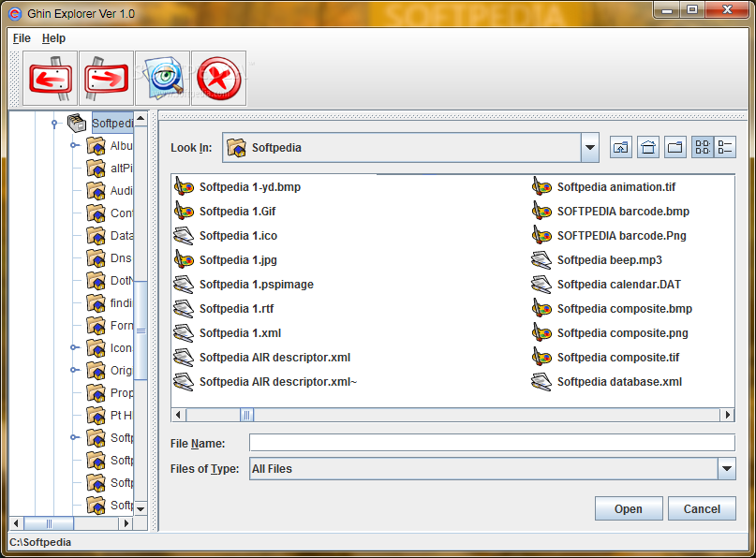756x558 pixels.
Task: Select file Softpedia composite.bmp
Action: point(612,308)
